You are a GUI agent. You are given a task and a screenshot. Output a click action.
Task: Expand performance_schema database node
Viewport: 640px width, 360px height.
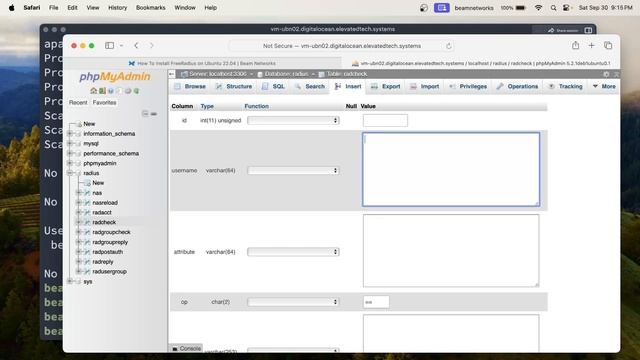(70, 153)
